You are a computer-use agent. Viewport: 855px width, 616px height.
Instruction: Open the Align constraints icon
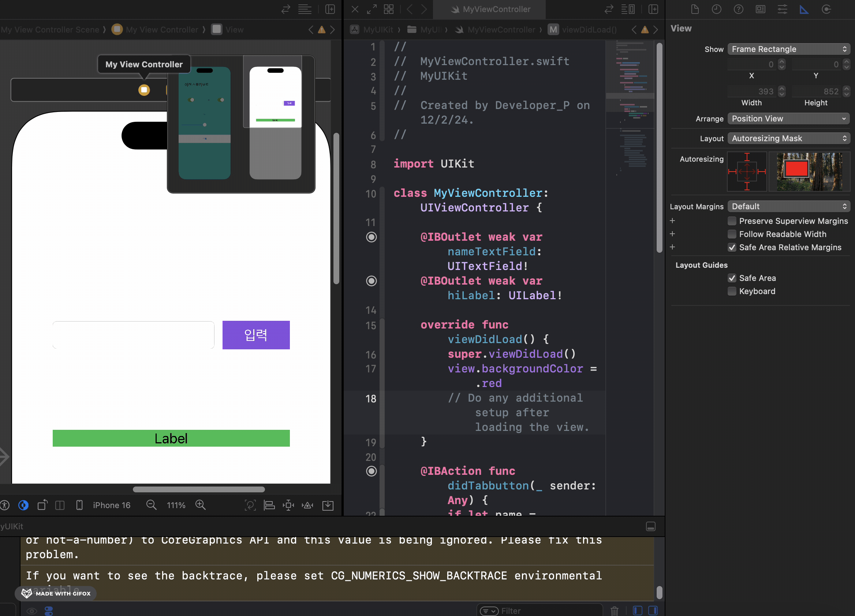[269, 505]
